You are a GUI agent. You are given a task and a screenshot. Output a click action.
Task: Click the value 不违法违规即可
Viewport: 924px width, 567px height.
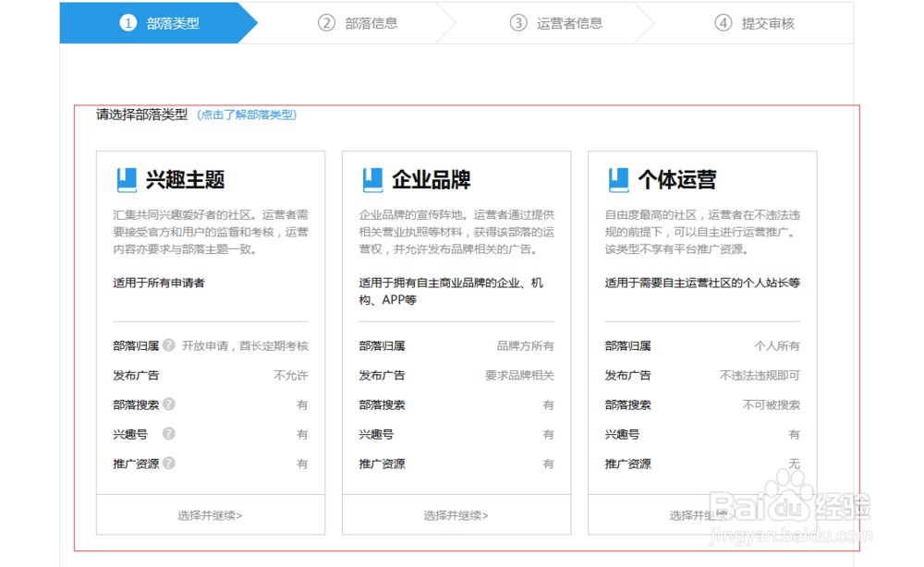(x=760, y=375)
